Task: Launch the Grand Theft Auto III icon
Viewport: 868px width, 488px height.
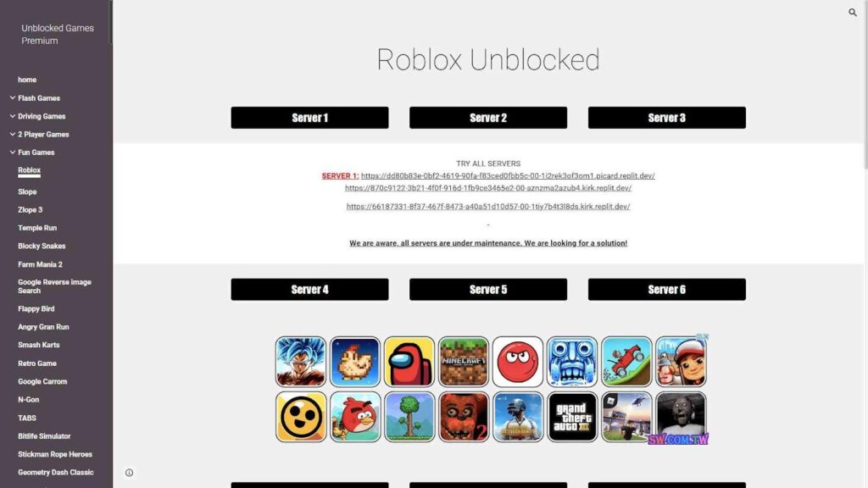Action: (572, 417)
